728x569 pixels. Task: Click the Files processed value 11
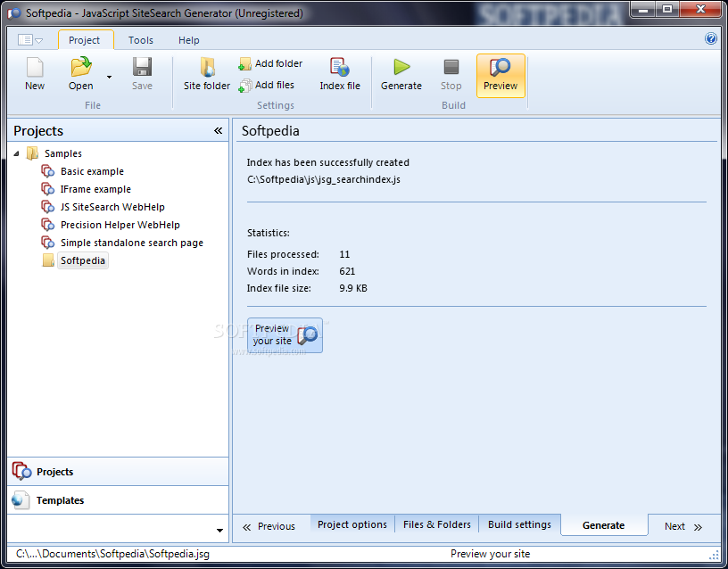[x=344, y=254]
